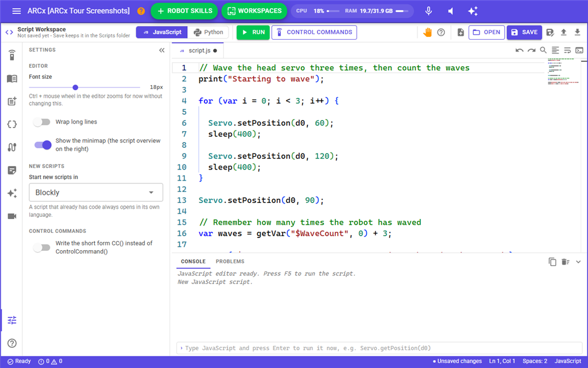Collapse the console panel chevron
The width and height of the screenshot is (588, 368).
578,262
